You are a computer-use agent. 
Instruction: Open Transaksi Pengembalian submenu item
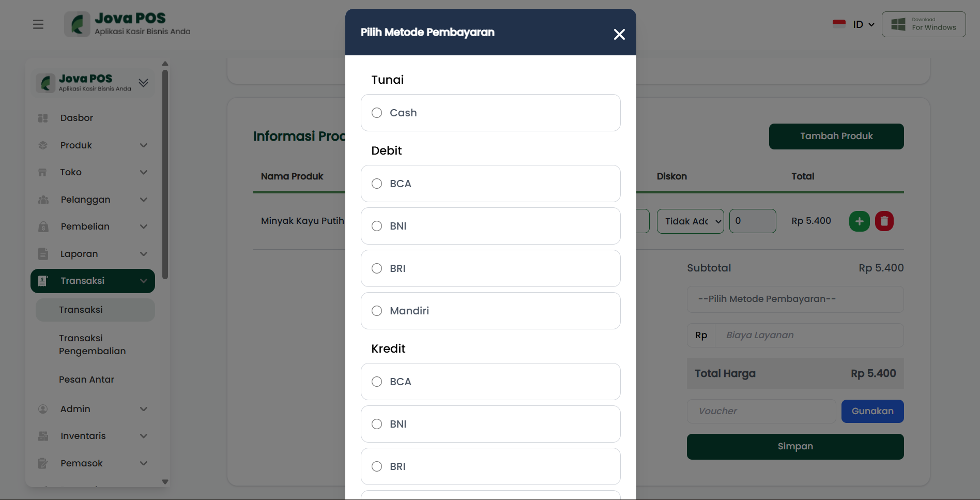pos(93,344)
